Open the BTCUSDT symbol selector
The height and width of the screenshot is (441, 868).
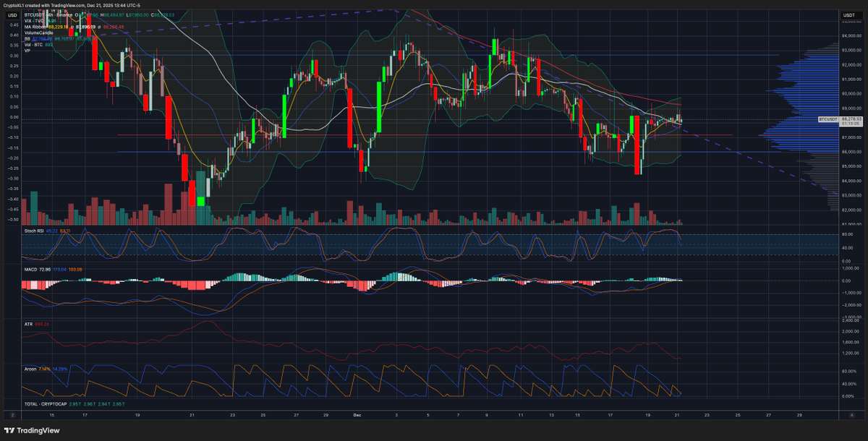coord(35,13)
